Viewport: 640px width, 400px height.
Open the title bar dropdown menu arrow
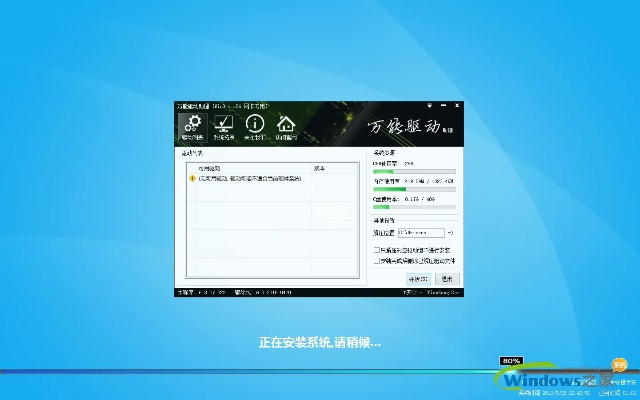point(429,105)
